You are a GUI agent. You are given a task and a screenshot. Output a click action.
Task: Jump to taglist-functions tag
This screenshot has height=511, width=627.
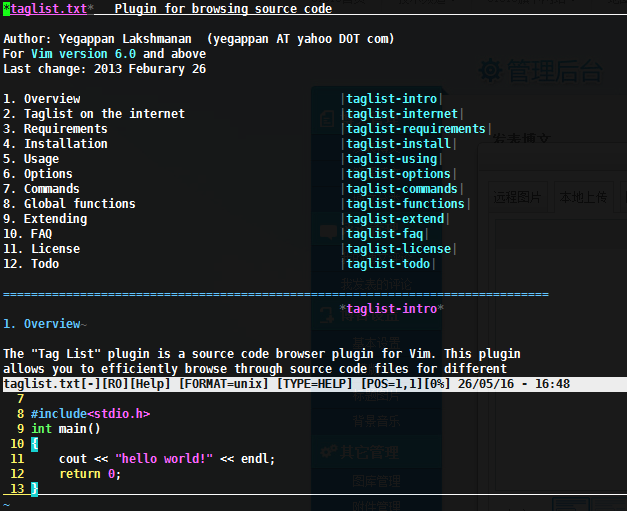[405, 204]
